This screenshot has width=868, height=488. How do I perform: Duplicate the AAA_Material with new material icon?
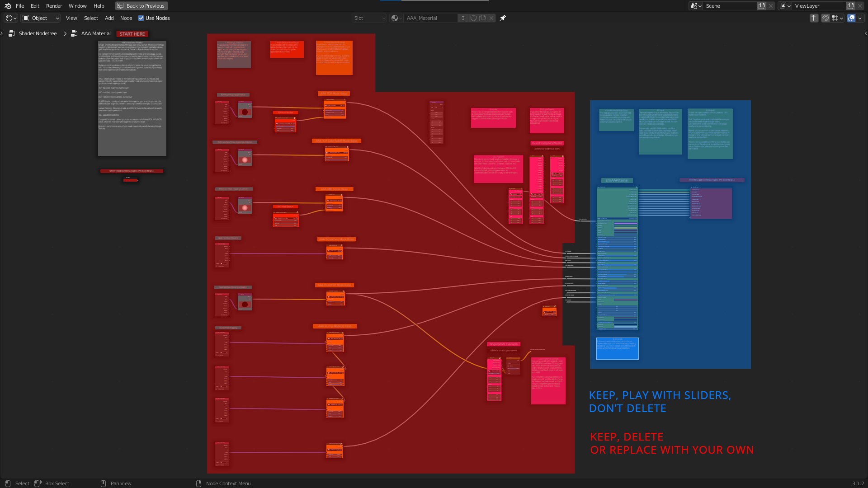(482, 18)
